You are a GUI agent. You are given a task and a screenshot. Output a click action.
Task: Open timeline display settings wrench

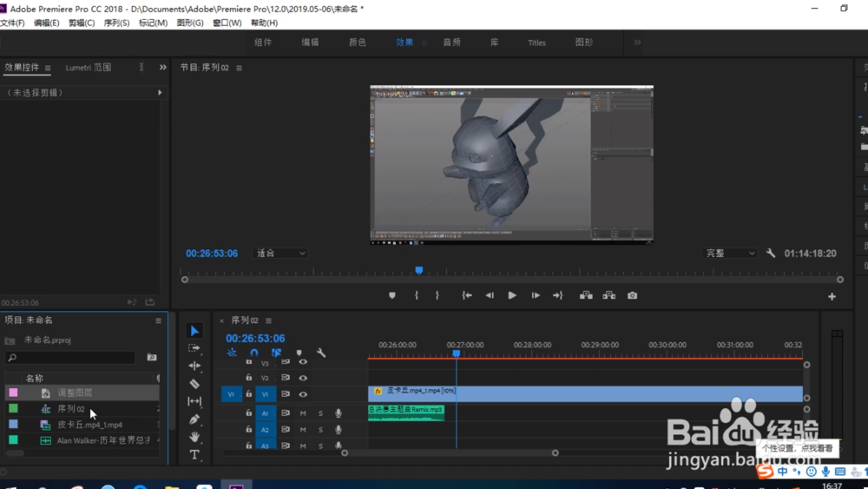[x=321, y=353]
